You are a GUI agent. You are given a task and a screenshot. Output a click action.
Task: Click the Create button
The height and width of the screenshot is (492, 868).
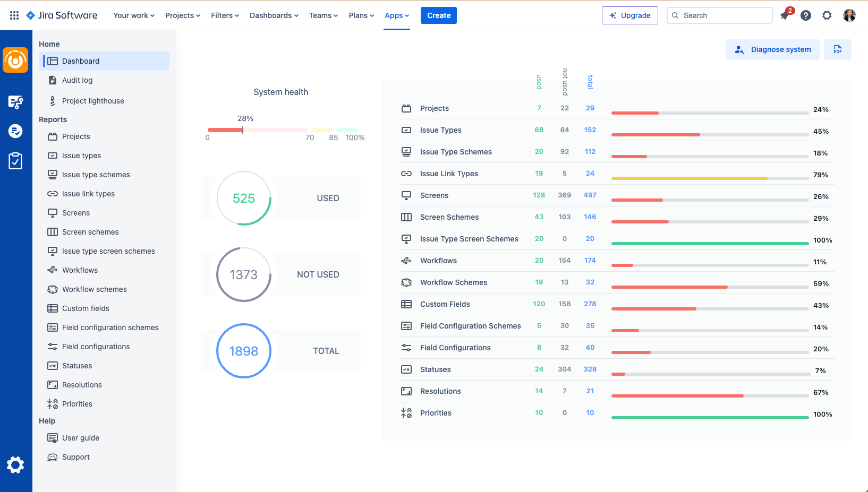pyautogui.click(x=439, y=15)
